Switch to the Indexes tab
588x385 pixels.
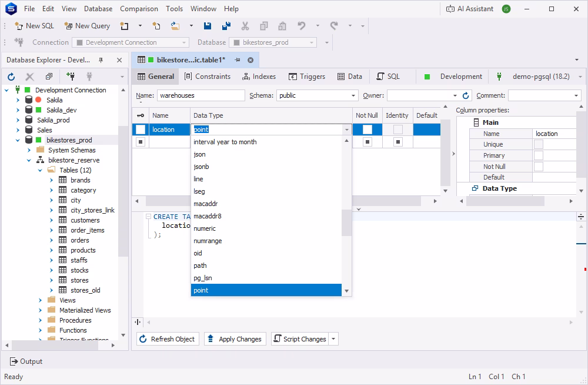259,77
